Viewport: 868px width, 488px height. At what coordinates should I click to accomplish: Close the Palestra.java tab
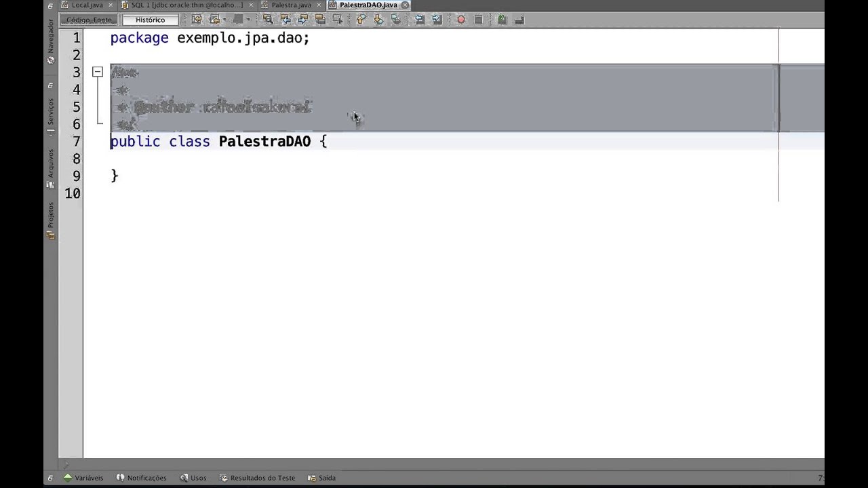tap(319, 5)
